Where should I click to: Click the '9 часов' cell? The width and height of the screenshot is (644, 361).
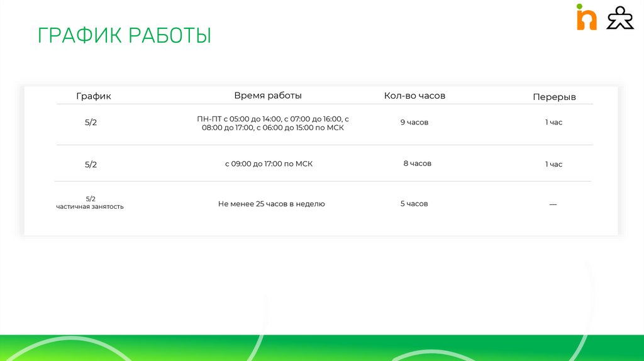[414, 123]
